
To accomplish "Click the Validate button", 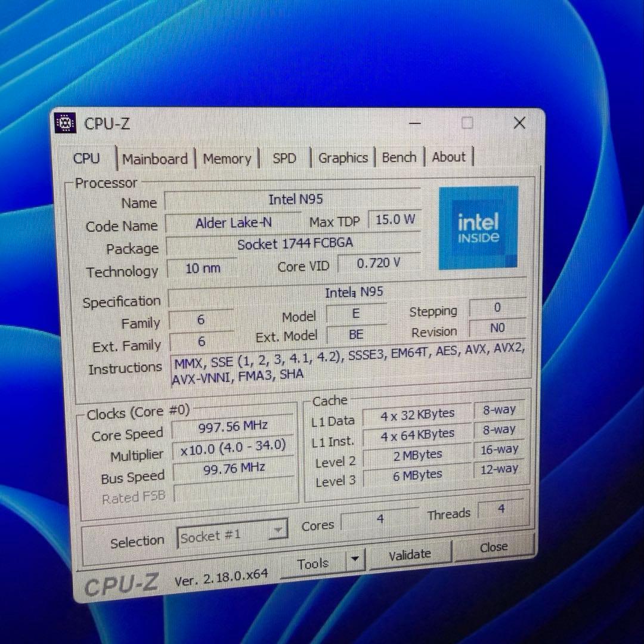I will tap(410, 554).
